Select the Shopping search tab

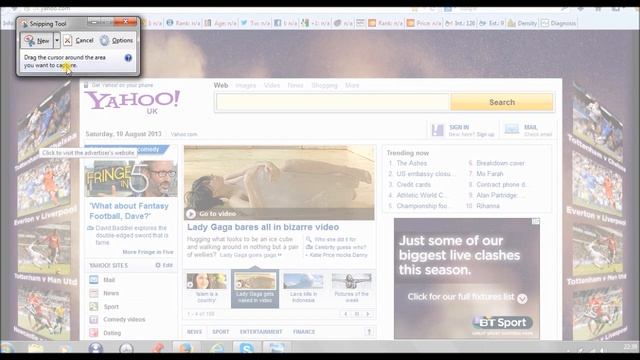(x=324, y=85)
